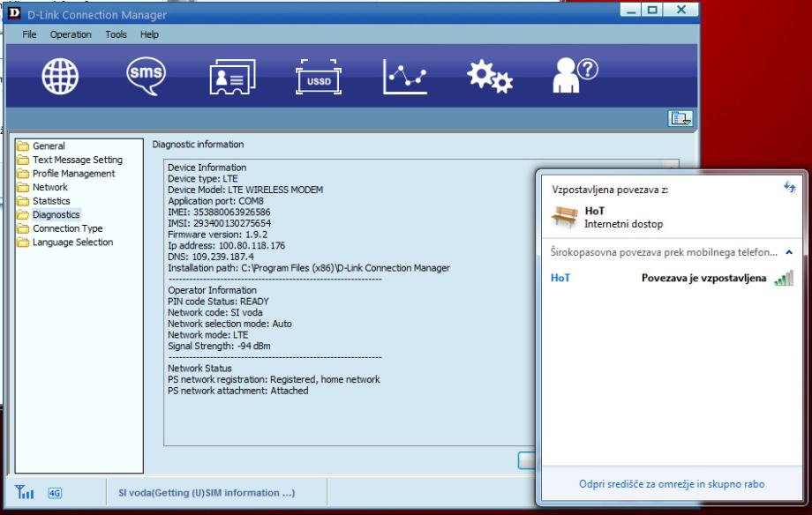This screenshot has width=812, height=515.
Task: Open the Tools menu
Action: (x=116, y=34)
